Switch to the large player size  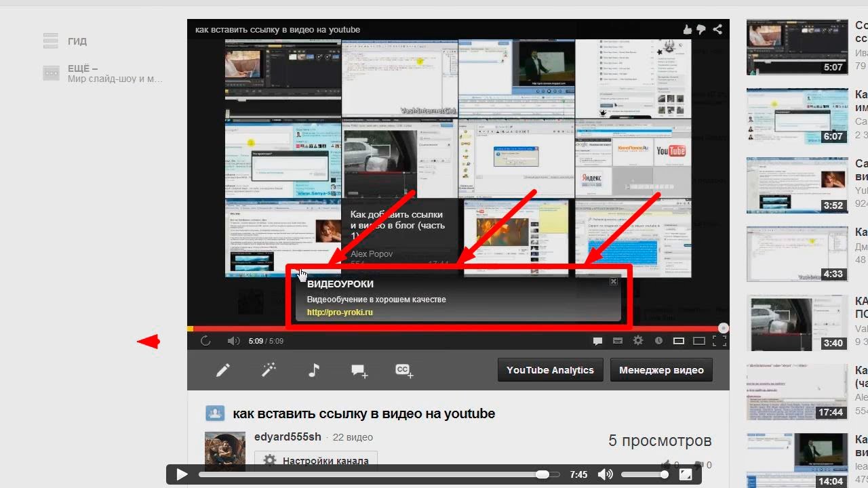[x=699, y=341]
